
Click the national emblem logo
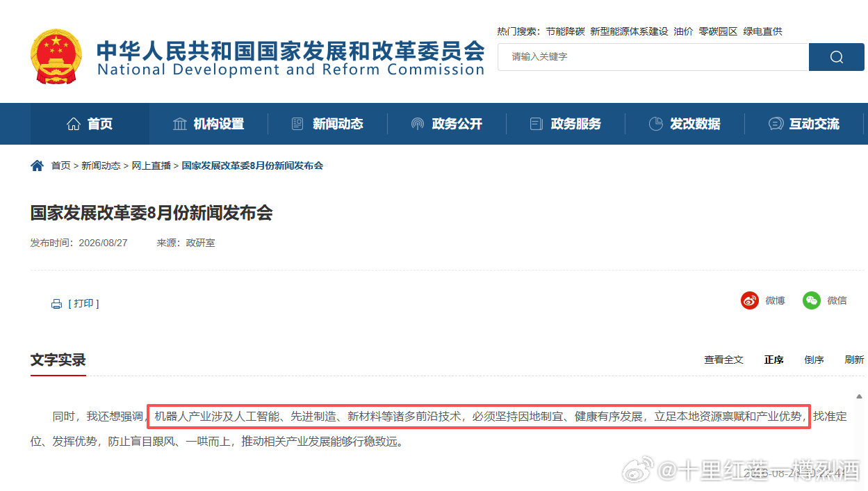[x=56, y=56]
